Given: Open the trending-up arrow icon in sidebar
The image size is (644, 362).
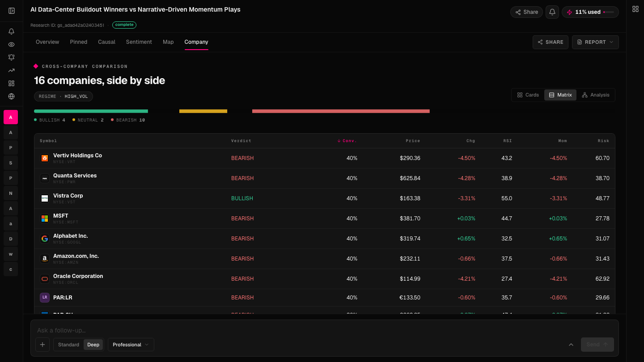Looking at the screenshot, I should (12, 70).
